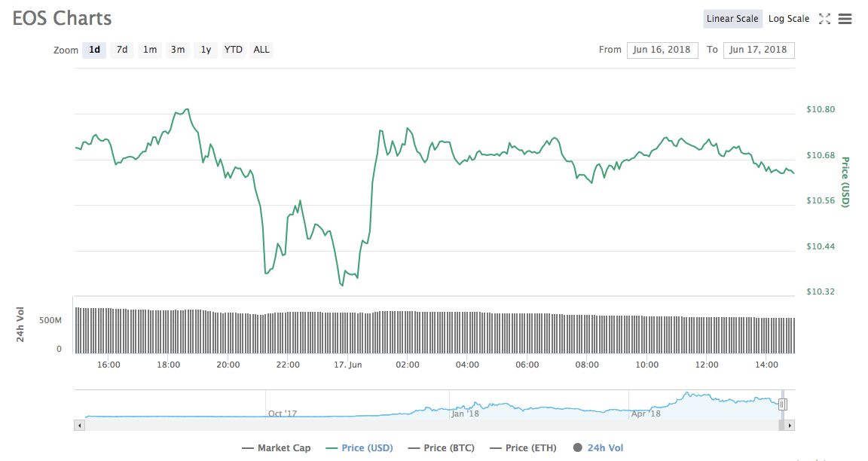Choose the YTD zoom option
868x461 pixels.
233,50
